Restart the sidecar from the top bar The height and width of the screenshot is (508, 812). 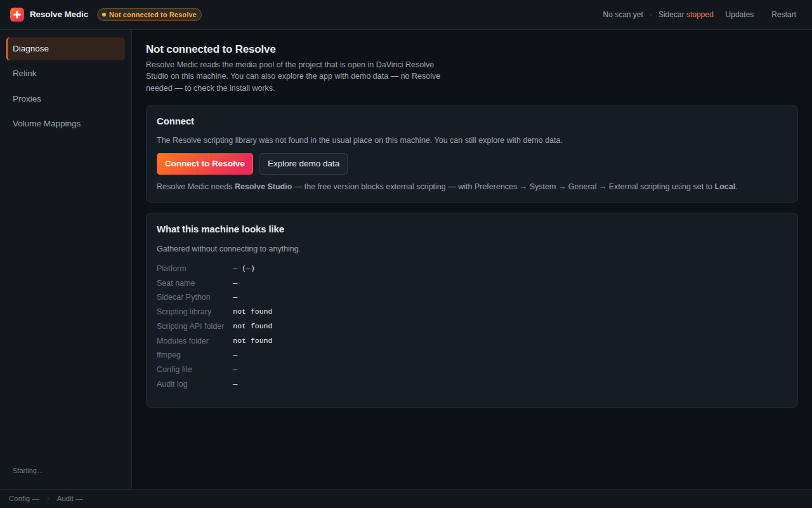pos(783,15)
